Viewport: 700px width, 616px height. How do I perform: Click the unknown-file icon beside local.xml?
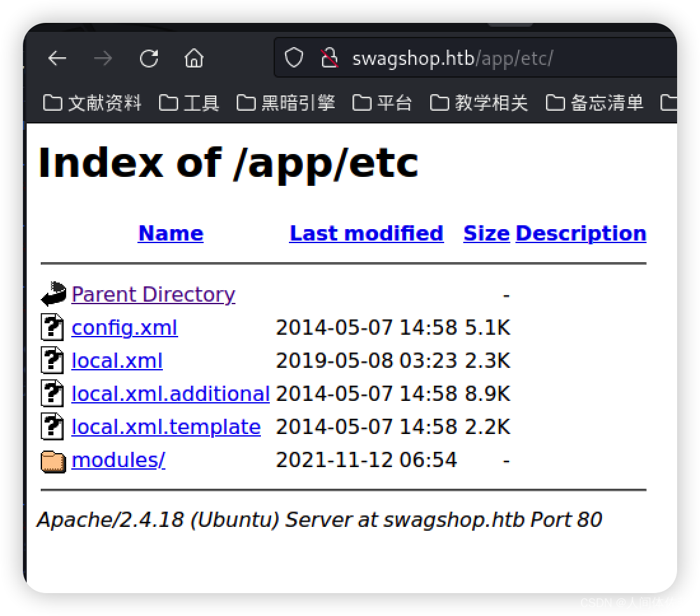pos(53,360)
